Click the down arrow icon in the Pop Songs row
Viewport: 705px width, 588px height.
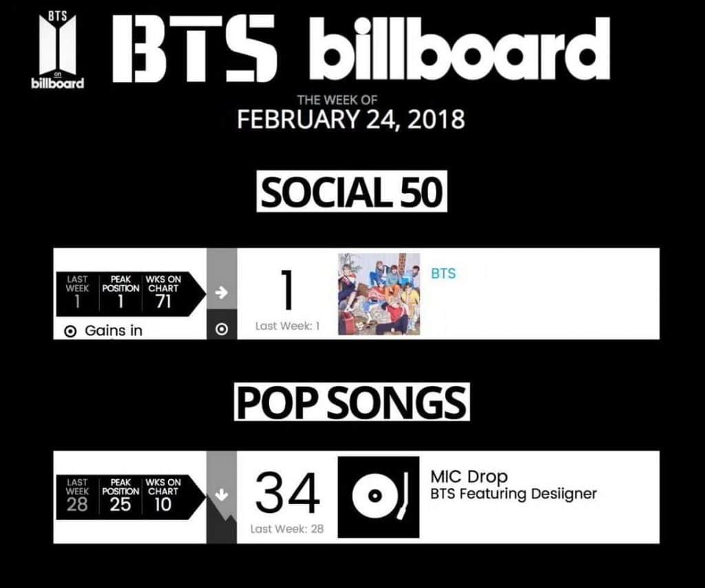click(x=222, y=495)
